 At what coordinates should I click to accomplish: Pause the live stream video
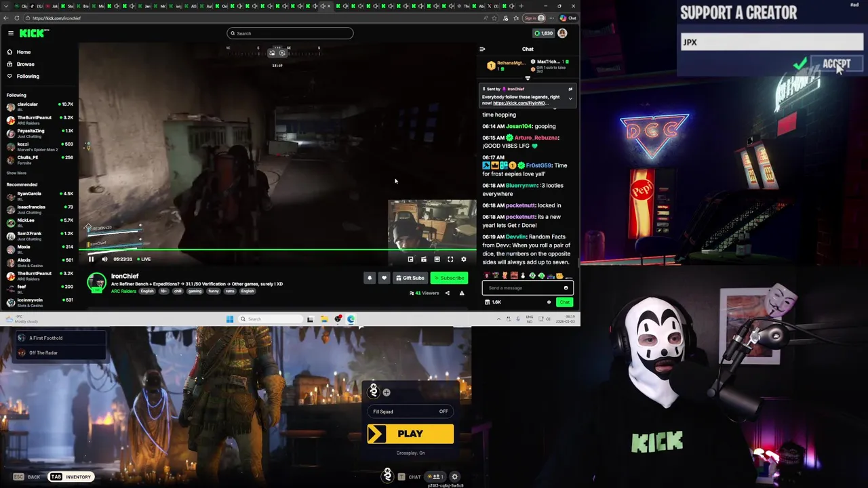coord(91,259)
